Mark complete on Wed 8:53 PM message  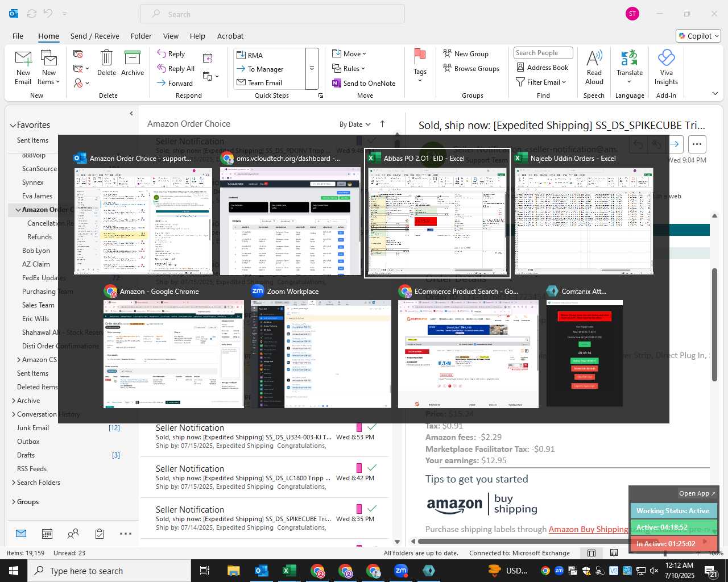coord(371,427)
